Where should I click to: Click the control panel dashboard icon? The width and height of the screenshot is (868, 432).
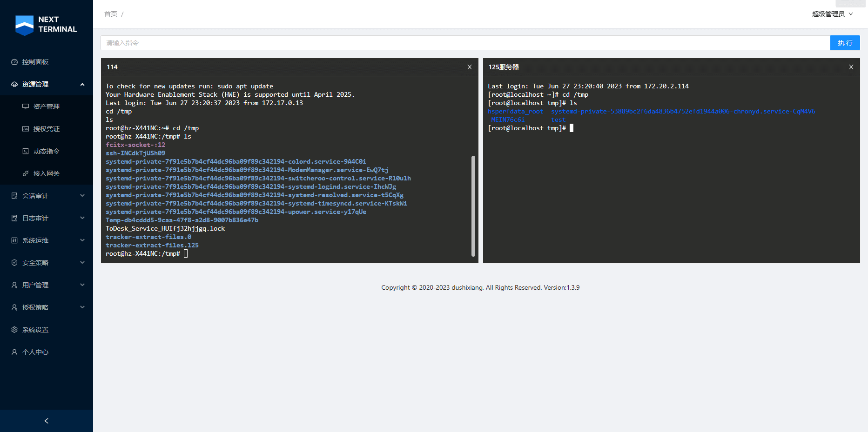point(14,62)
